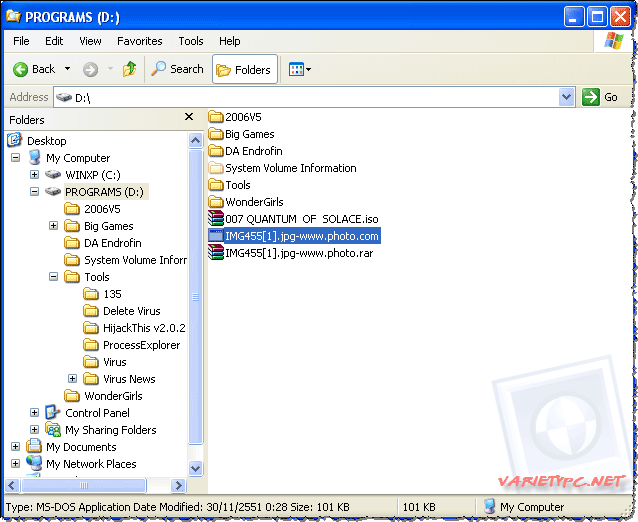
Task: Expand the My Network Places node
Action: click(15, 464)
